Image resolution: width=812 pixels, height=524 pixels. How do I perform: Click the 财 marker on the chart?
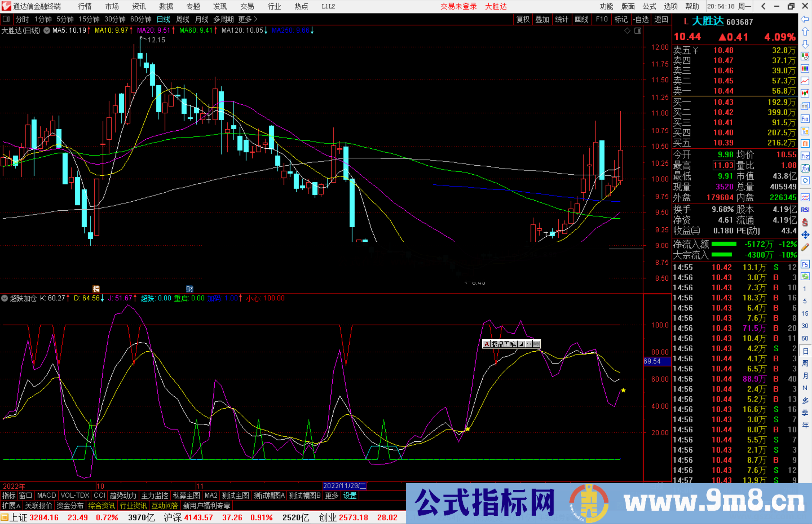pos(189,288)
